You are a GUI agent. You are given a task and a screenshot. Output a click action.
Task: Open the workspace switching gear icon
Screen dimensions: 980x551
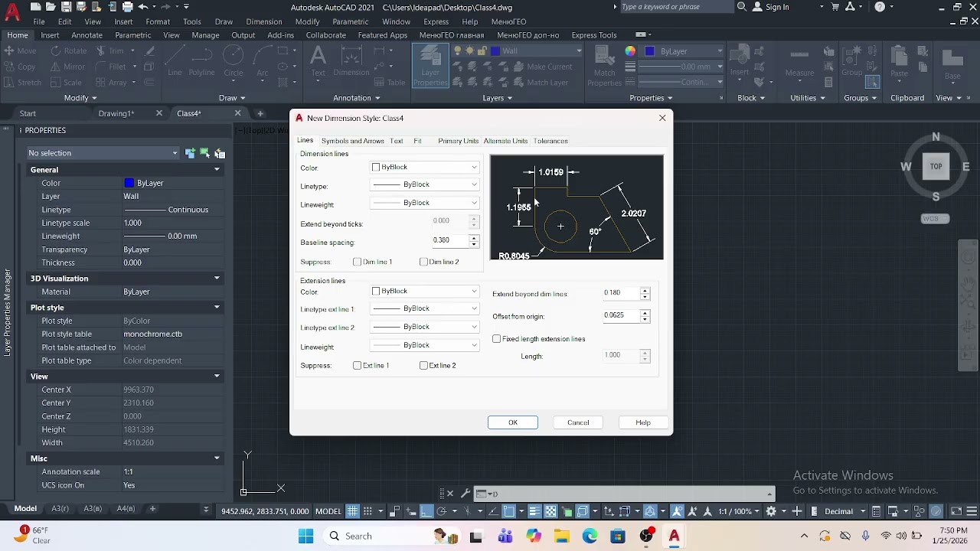click(x=771, y=511)
